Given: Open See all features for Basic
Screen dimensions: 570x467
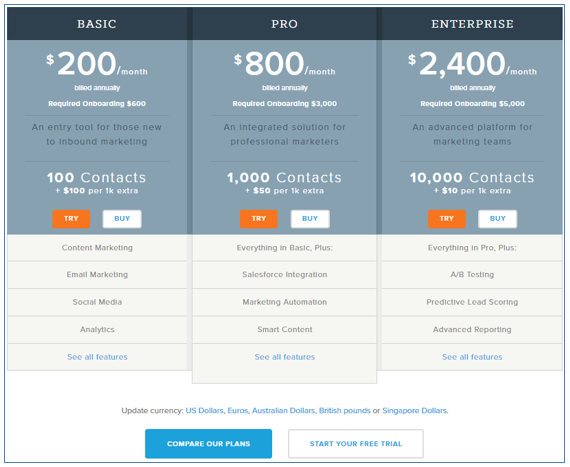Looking at the screenshot, I should coord(97,357).
